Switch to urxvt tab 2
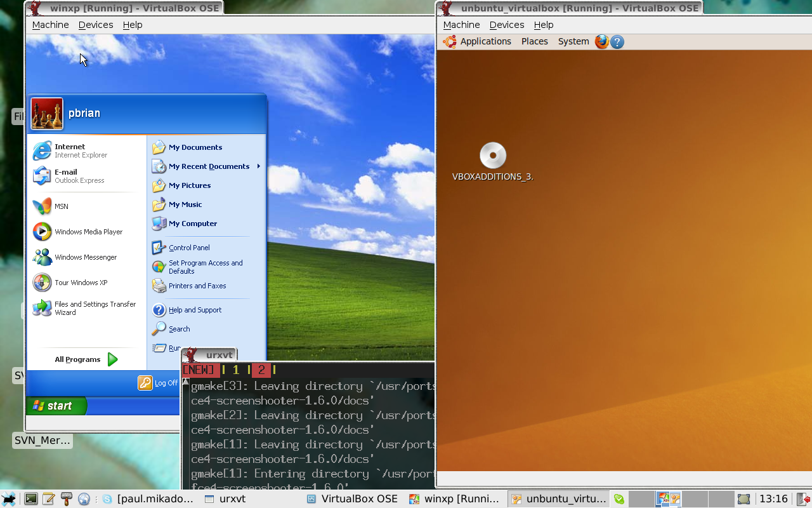812x508 pixels. click(x=261, y=370)
